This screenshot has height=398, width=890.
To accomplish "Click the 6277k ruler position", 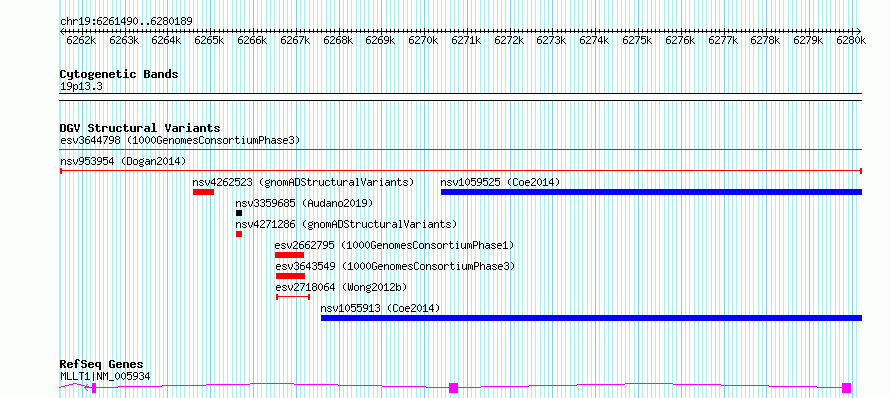I will 723,40.
